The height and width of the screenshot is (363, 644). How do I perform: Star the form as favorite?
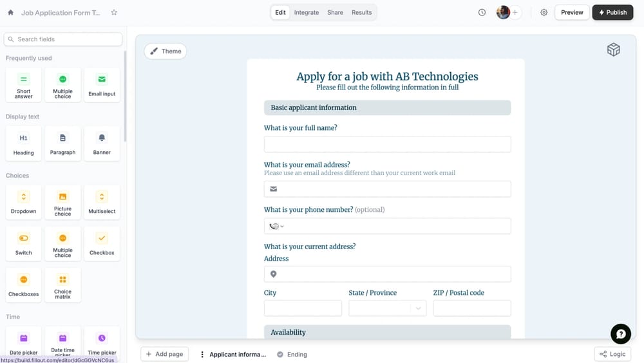pyautogui.click(x=114, y=12)
